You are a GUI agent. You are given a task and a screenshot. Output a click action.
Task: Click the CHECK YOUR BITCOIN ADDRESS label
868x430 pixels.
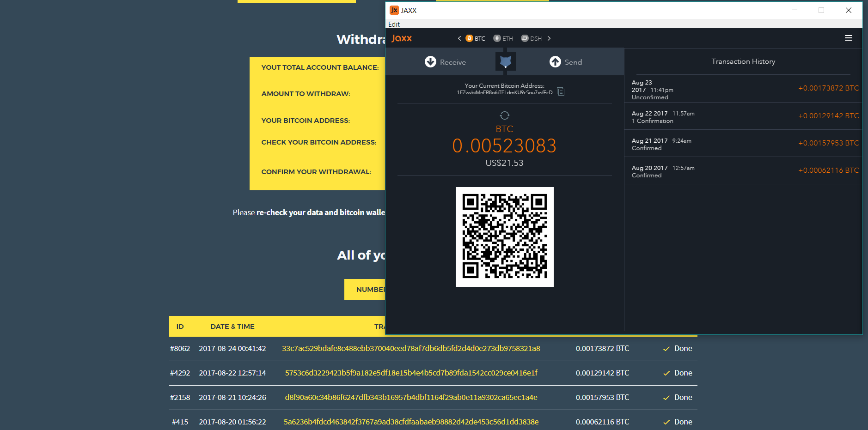click(319, 142)
